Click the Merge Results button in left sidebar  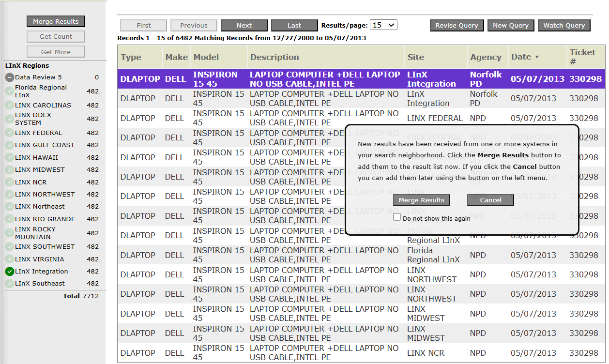coord(56,21)
